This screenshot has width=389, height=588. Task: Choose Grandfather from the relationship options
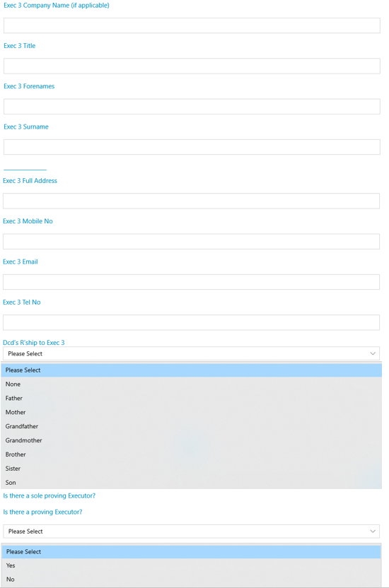point(191,426)
